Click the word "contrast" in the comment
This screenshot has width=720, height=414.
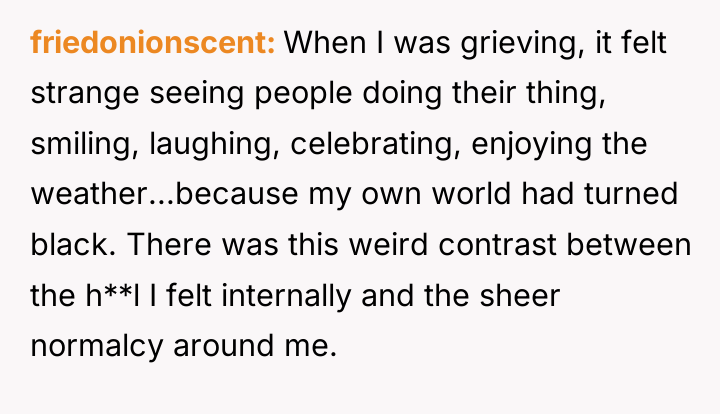point(497,245)
